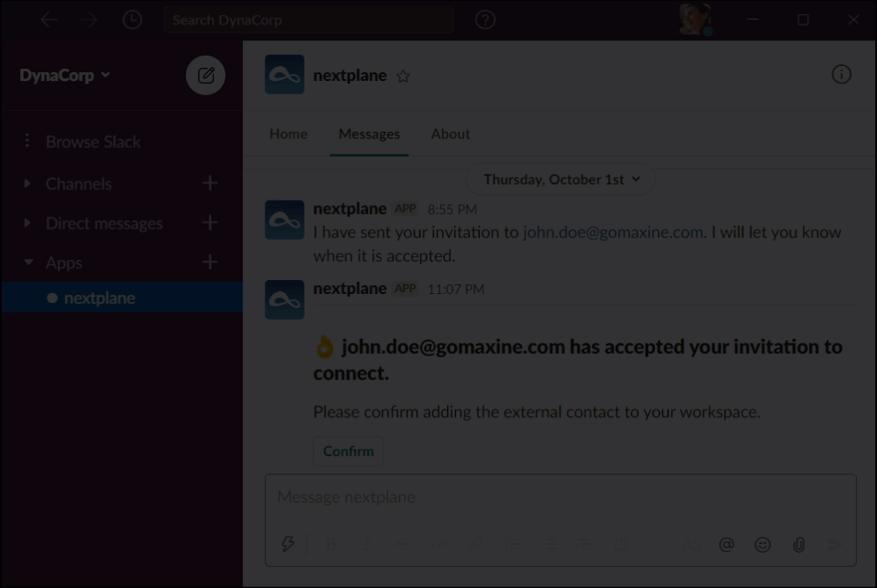
Task: Toggle ordered list formatting
Action: [x=512, y=544]
